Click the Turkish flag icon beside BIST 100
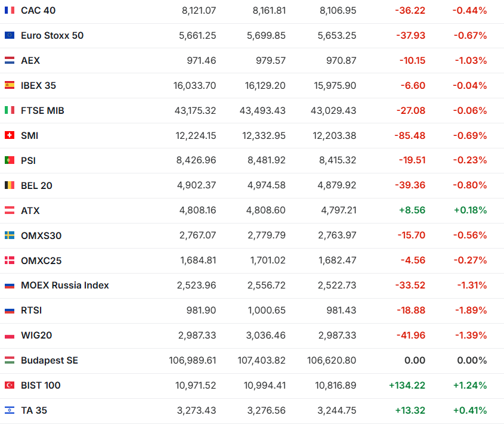 click(10, 386)
